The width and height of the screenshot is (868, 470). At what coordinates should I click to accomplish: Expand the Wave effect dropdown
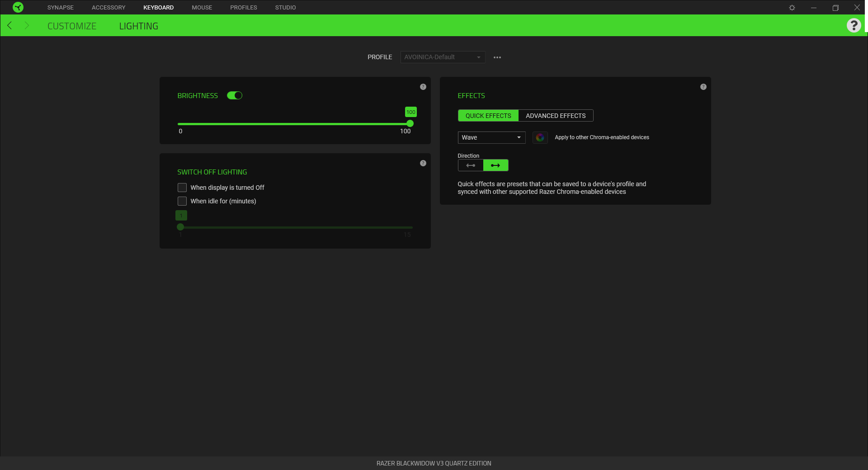pyautogui.click(x=491, y=137)
